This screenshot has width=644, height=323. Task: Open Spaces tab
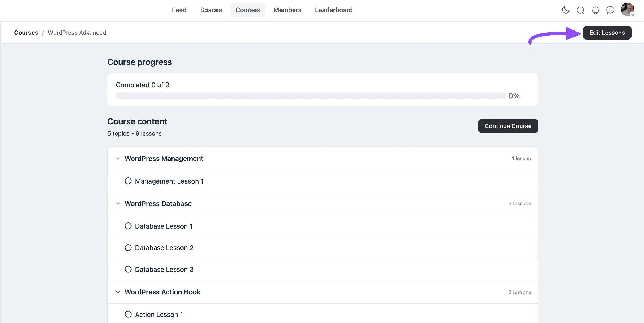coord(211,10)
